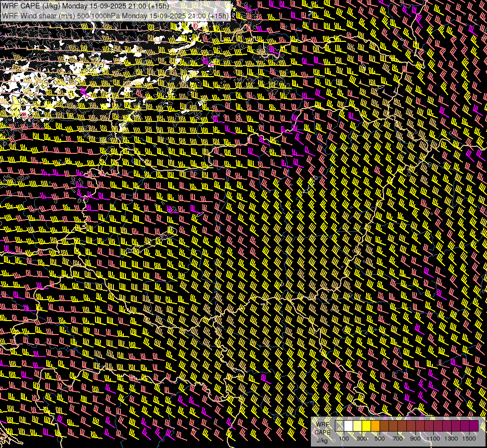The image size is (487, 448).
Task: Click the 1100 label on the legend
Action: 433,439
